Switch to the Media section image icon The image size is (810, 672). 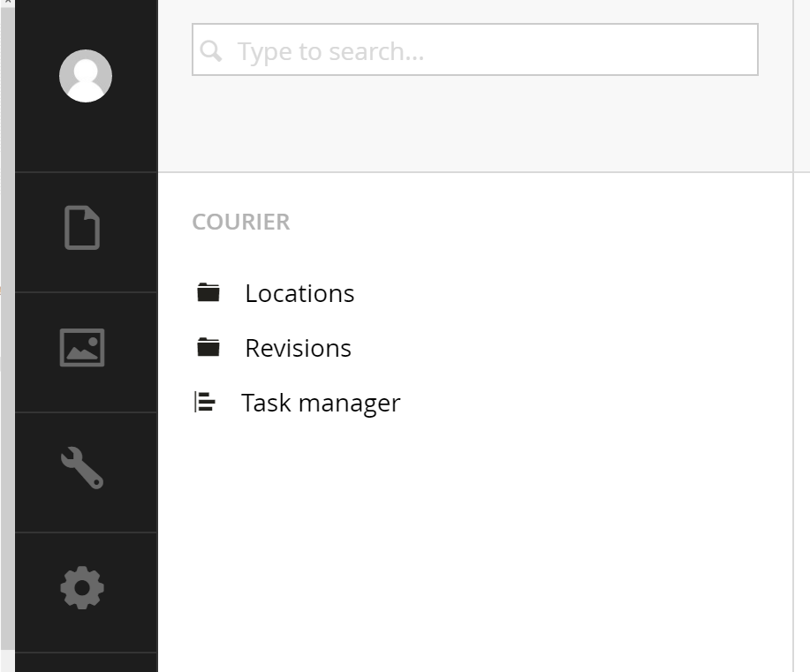[x=82, y=348]
